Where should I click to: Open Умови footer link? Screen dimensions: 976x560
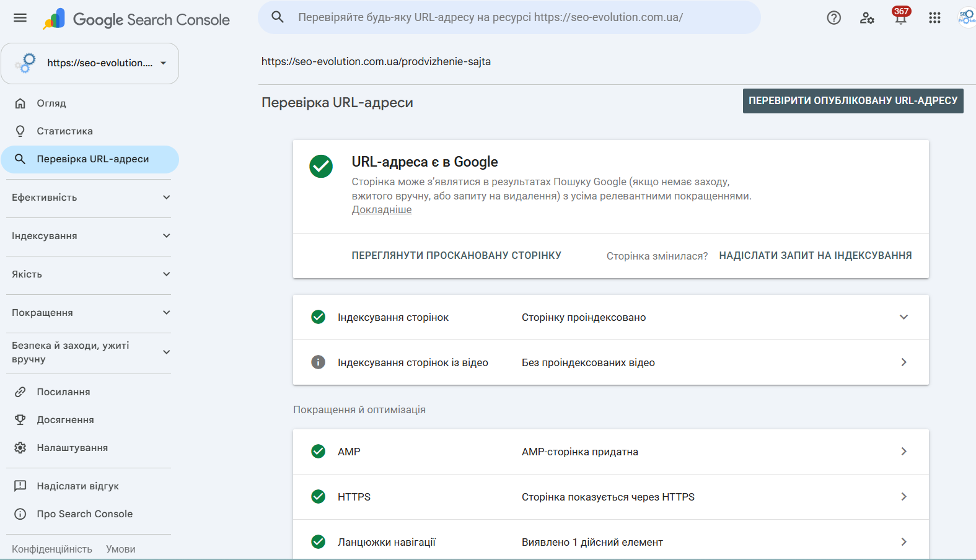pos(121,549)
